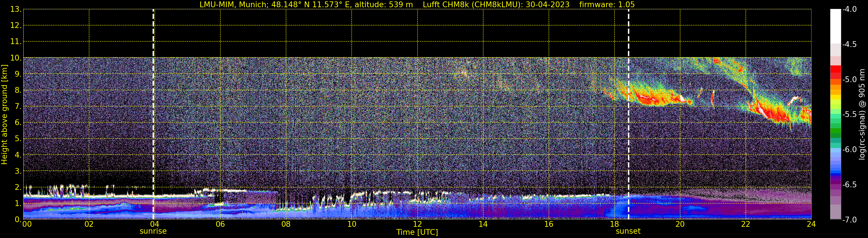Click the white dashed sunrise marker line

153,114
